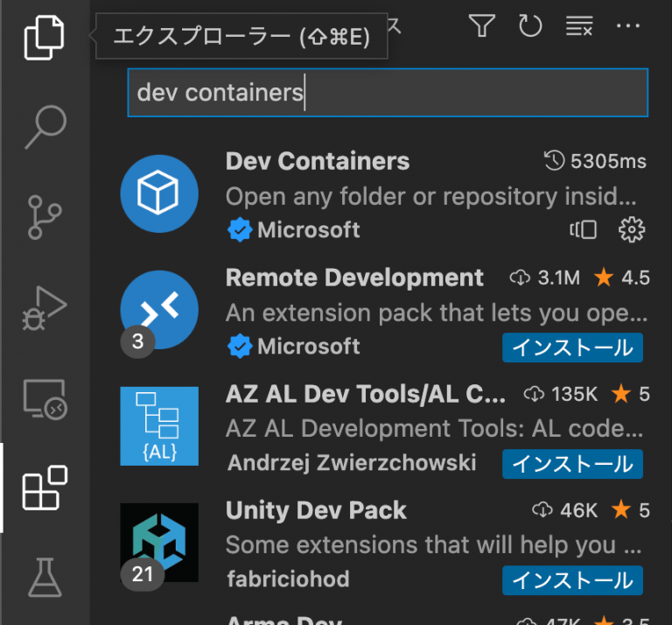Select the Extensions view icon
The image size is (672, 625).
[x=45, y=488]
